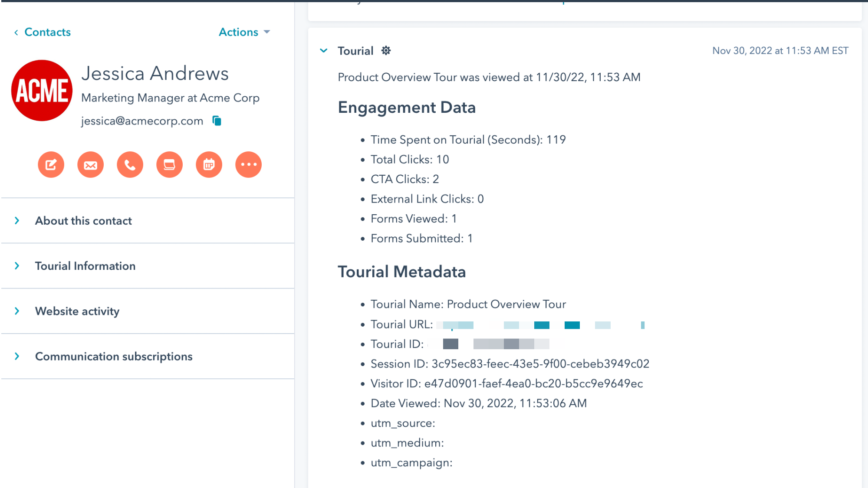Open the create note/edit icon for Jessica

tap(51, 164)
